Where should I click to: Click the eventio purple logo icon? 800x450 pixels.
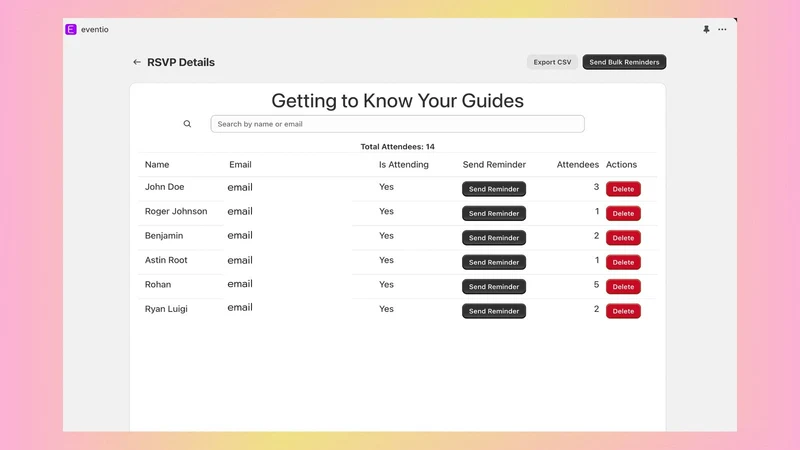[71, 30]
